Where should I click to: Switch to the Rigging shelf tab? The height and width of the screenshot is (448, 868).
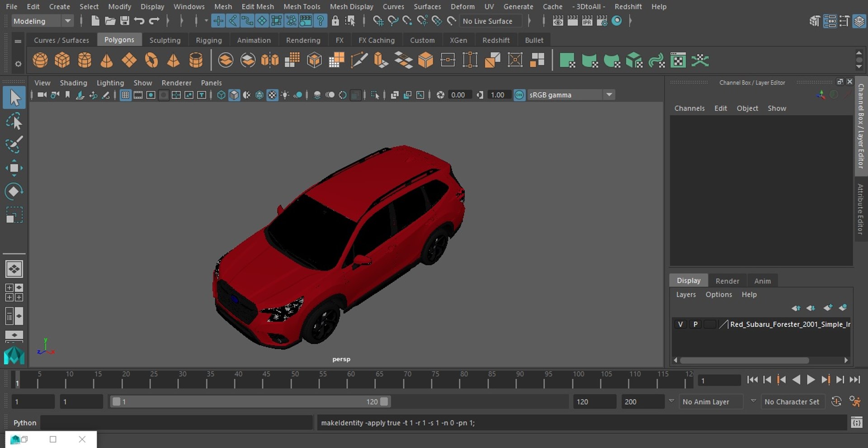click(x=209, y=40)
